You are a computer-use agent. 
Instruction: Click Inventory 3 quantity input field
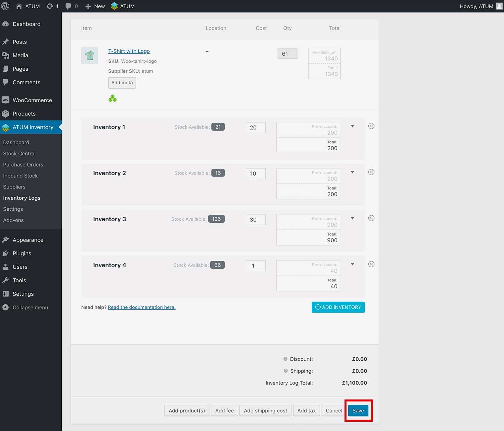click(255, 220)
